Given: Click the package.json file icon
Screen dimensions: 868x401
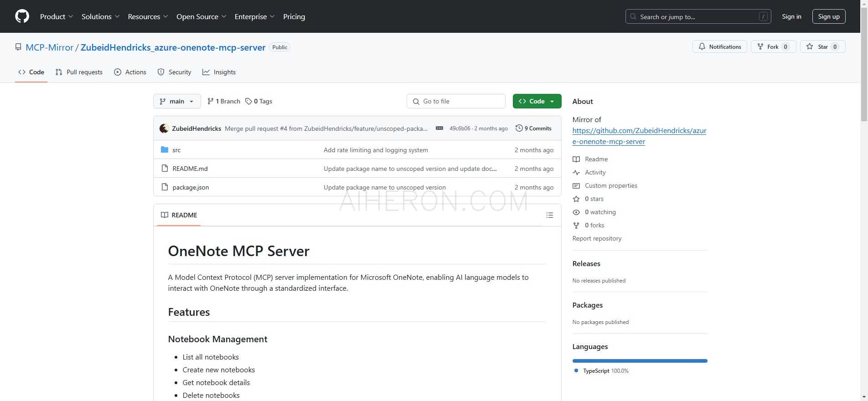Looking at the screenshot, I should (x=165, y=187).
